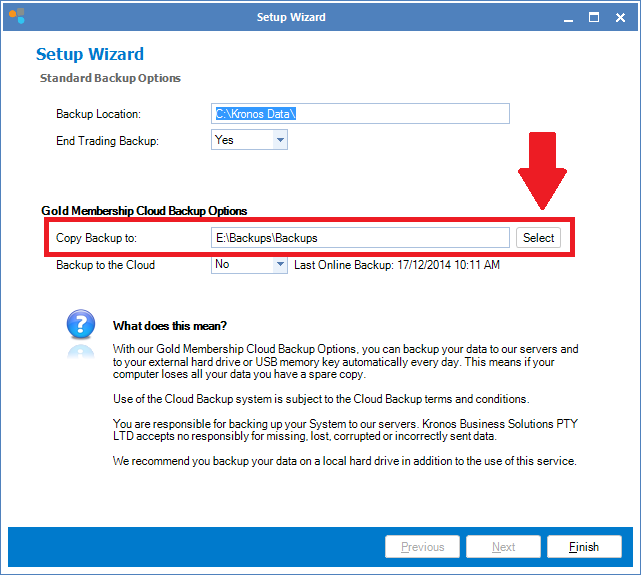This screenshot has width=641, height=575.
Task: Click the Setup Wizard title bar text
Action: pos(291,17)
